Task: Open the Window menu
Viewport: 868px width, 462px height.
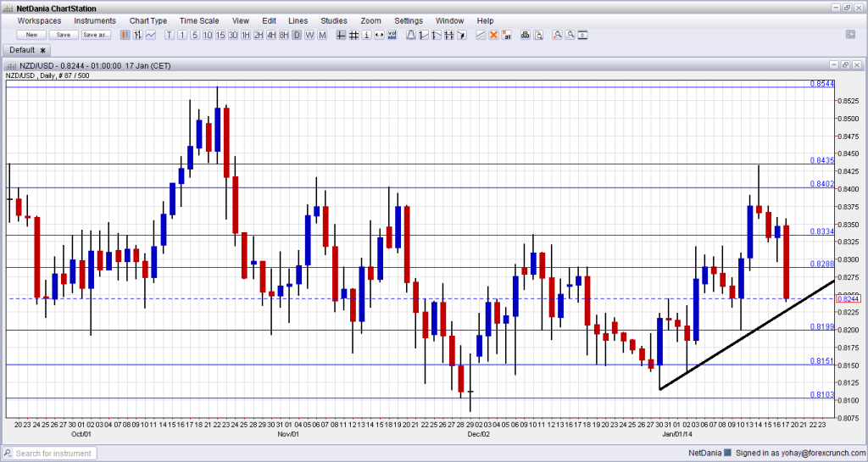Action: [x=449, y=20]
